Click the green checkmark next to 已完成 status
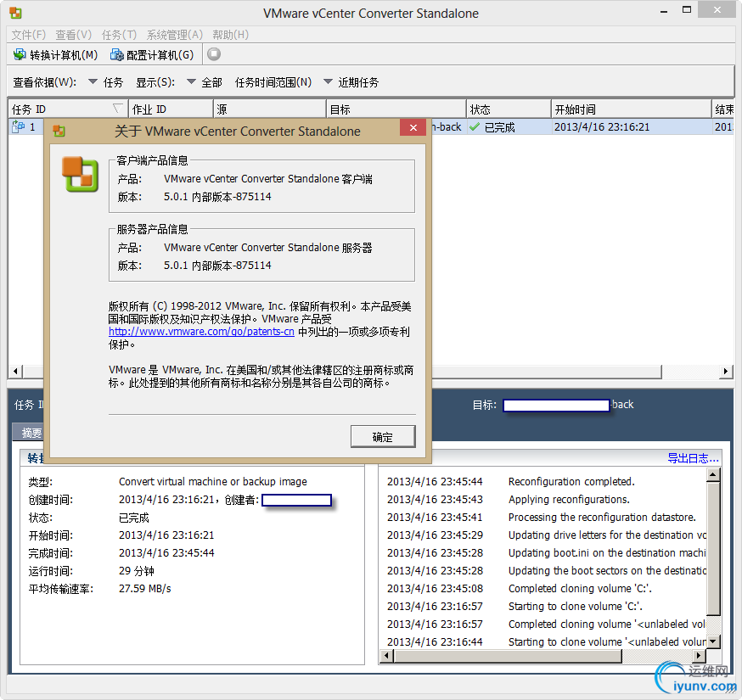 coord(475,126)
